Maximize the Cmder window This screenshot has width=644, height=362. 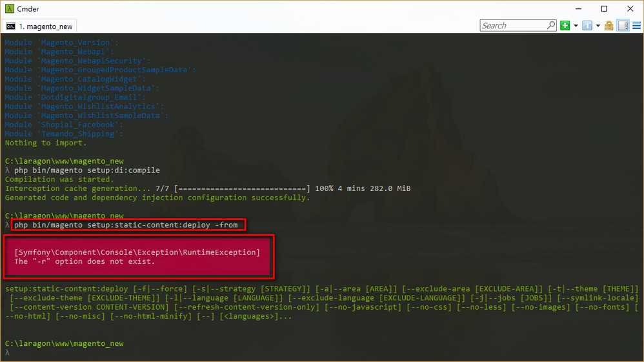[604, 9]
